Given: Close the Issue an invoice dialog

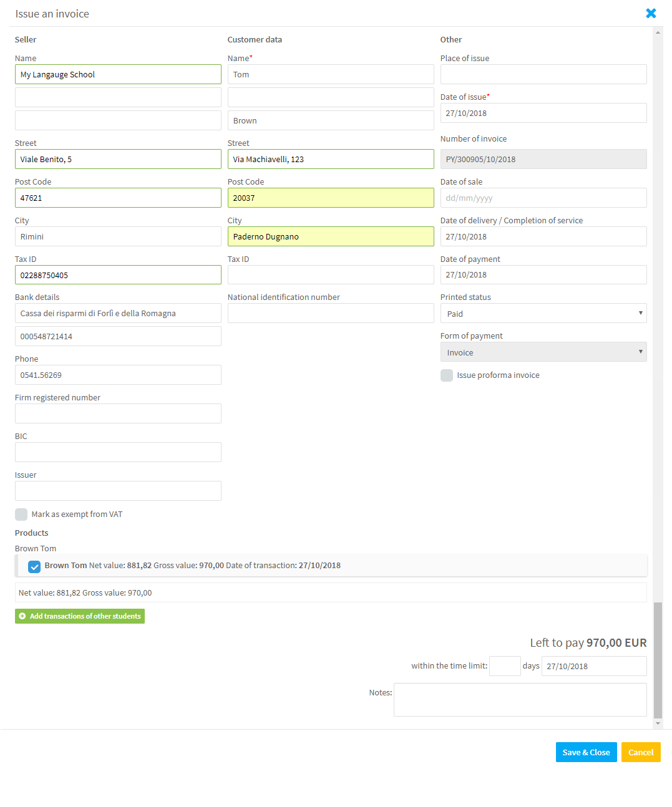Looking at the screenshot, I should pyautogui.click(x=651, y=13).
